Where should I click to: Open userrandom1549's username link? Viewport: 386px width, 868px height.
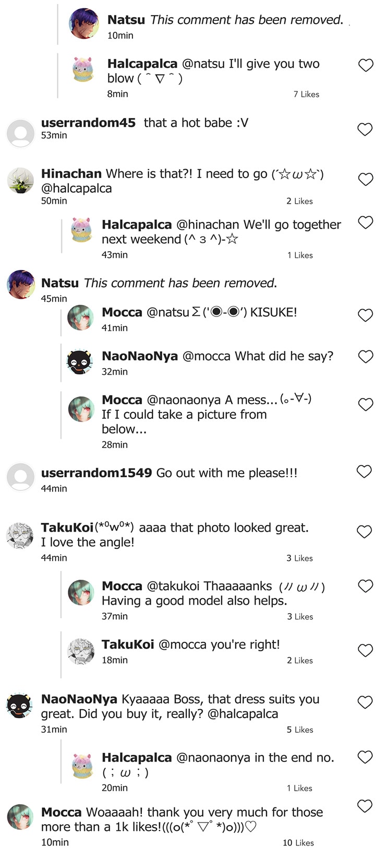pyautogui.click(x=96, y=473)
